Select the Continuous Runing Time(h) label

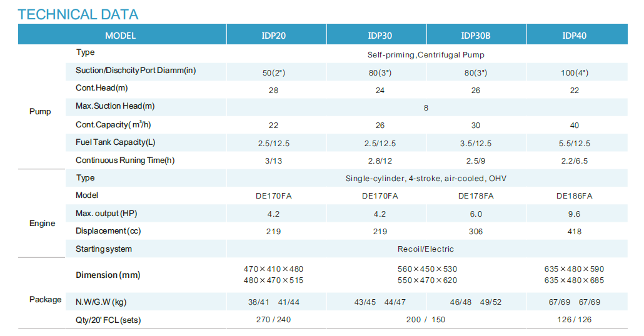pos(125,161)
